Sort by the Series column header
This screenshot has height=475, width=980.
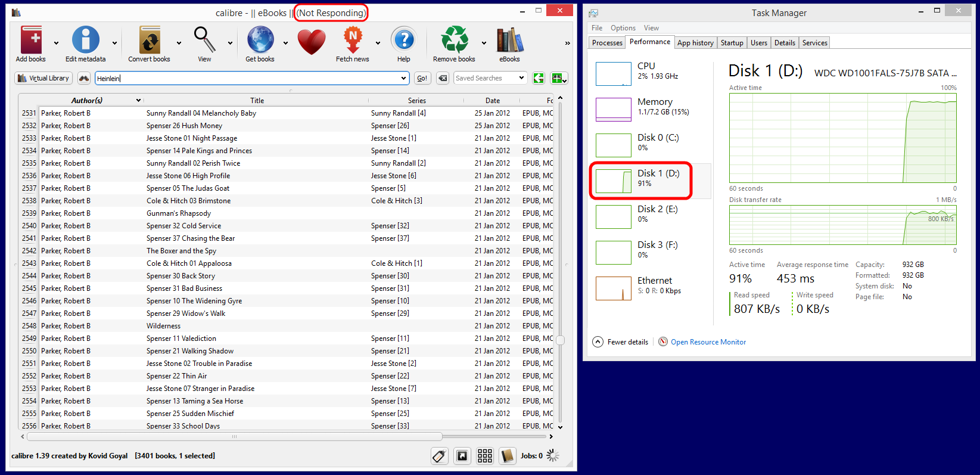tap(417, 100)
